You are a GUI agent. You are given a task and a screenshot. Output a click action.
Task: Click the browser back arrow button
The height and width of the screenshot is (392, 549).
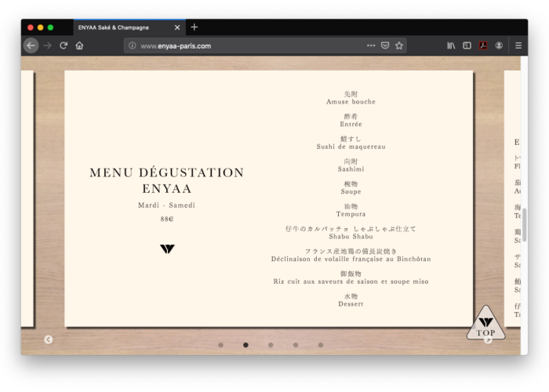pos(31,45)
